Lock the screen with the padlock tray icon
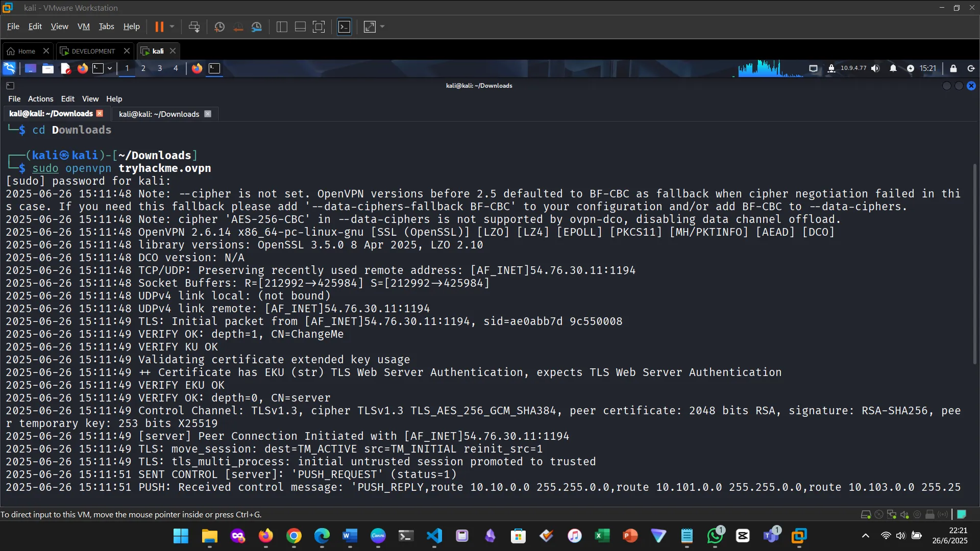This screenshot has height=551, width=980. pyautogui.click(x=953, y=68)
